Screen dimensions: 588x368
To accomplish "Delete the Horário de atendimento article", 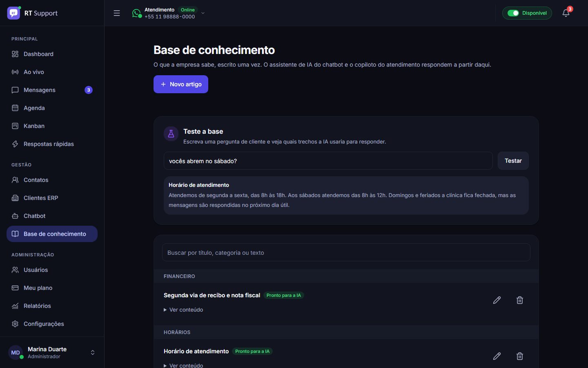I will tap(520, 356).
